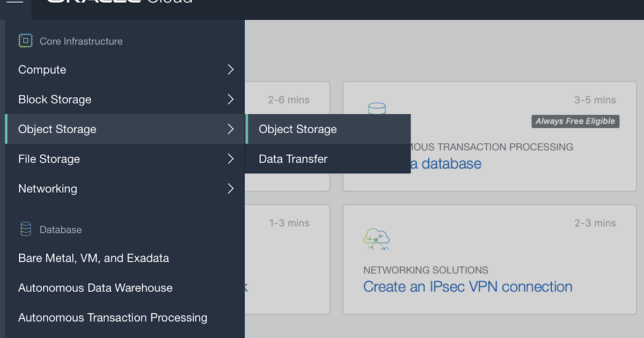
Task: Click the Always Free Eligible badge
Action: click(575, 121)
